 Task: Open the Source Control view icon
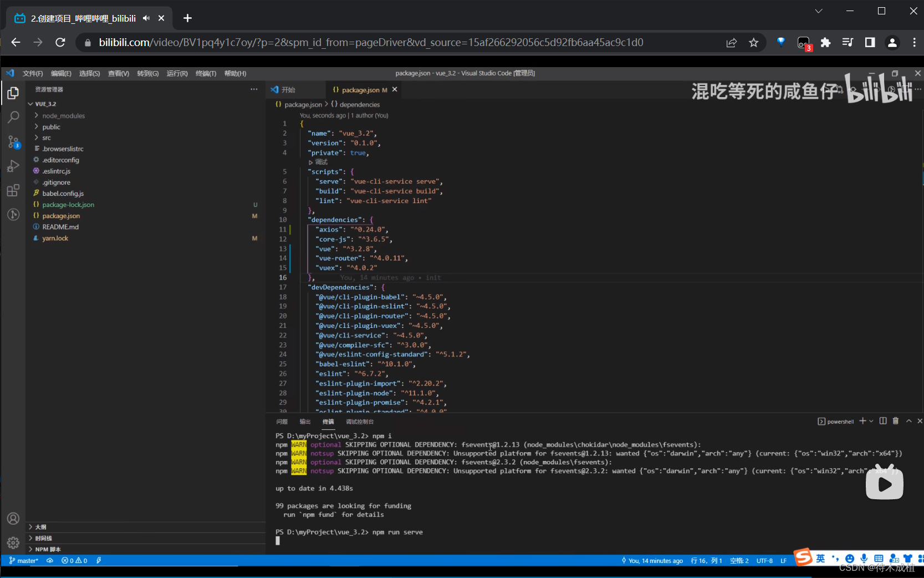[x=13, y=141]
